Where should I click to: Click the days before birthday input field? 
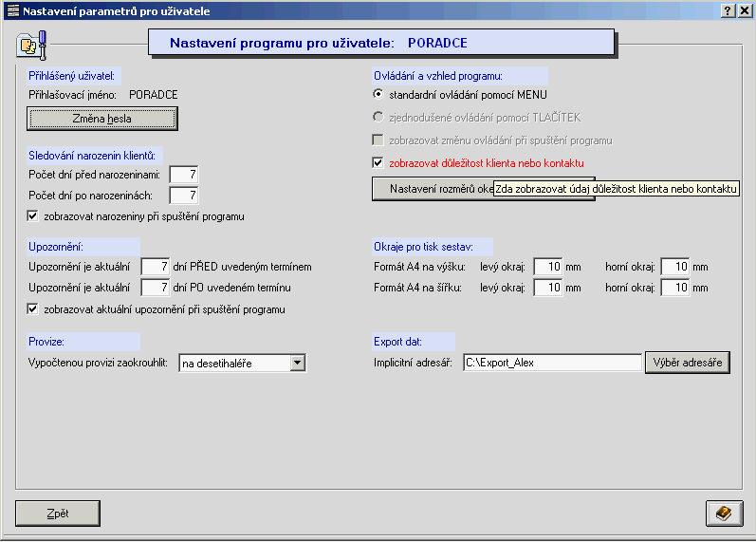(183, 175)
